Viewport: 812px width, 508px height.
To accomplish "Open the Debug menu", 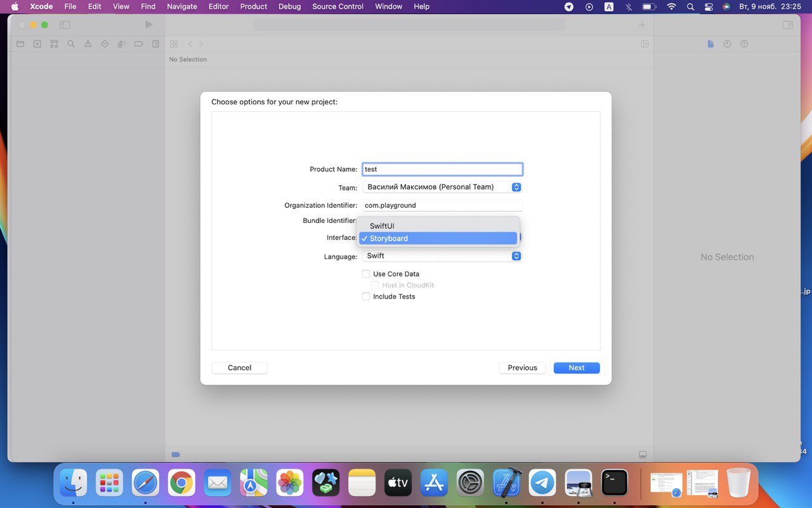I will tap(289, 6).
